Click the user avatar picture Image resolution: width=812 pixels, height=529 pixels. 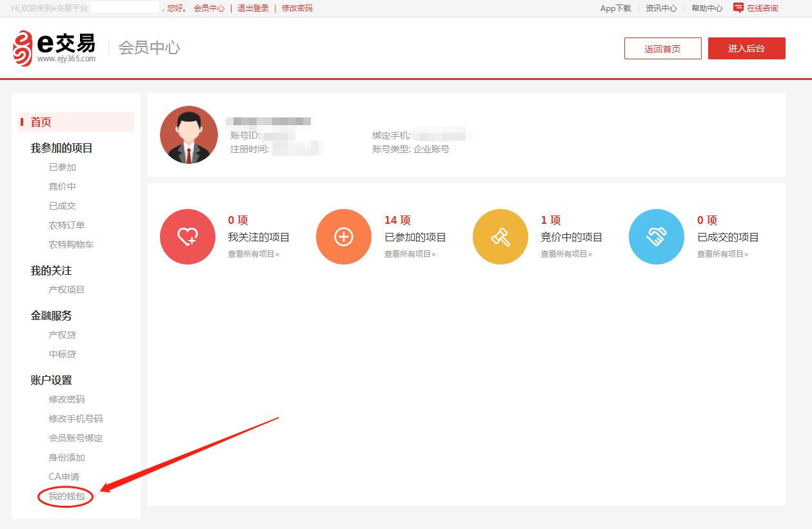click(x=189, y=135)
